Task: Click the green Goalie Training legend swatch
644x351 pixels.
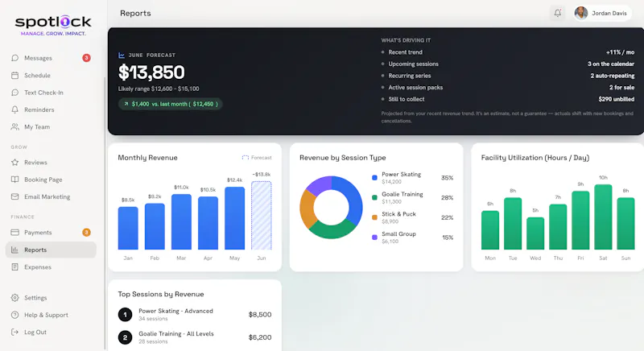Action: [374, 197]
